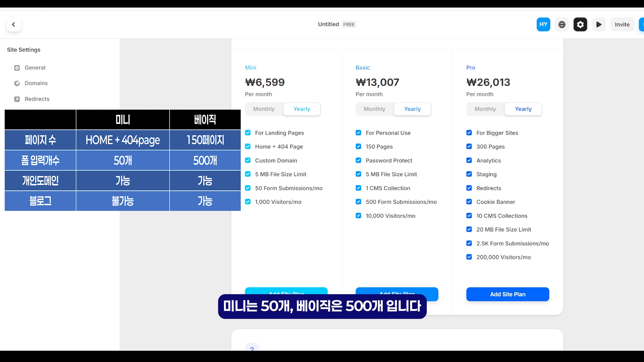Select Yearly billing for Pro plan
The width and height of the screenshot is (644, 362).
(x=523, y=109)
